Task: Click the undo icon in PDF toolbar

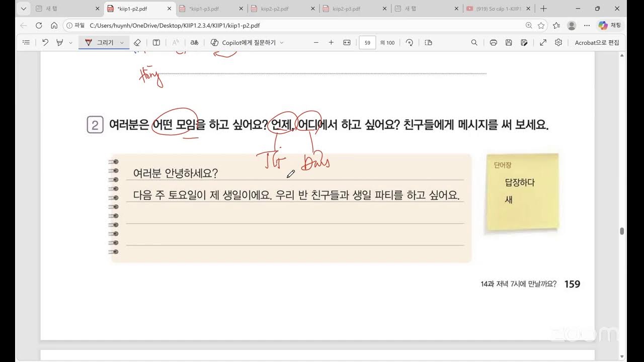Action: tap(45, 43)
